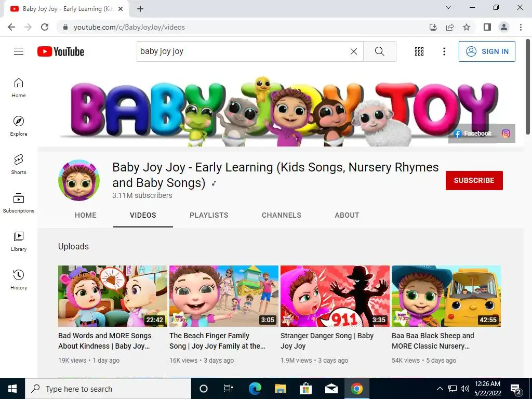The height and width of the screenshot is (399, 532).
Task: Click the SIGN IN button
Action: (487, 51)
